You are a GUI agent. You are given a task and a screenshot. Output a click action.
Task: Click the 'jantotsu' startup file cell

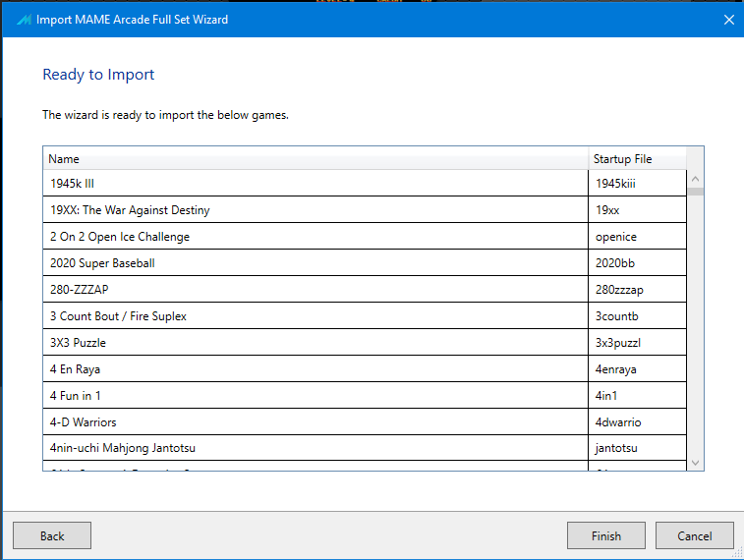(x=637, y=448)
